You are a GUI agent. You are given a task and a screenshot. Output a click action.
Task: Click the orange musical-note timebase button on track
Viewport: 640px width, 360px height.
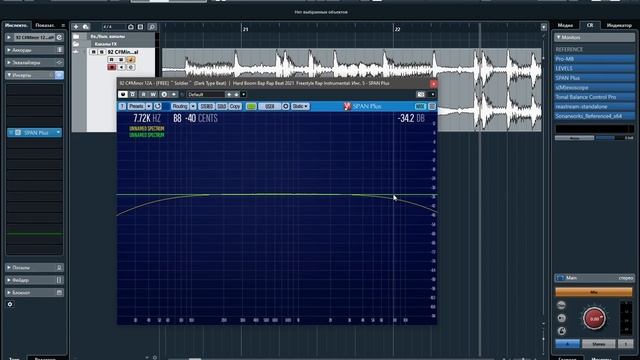(x=131, y=60)
